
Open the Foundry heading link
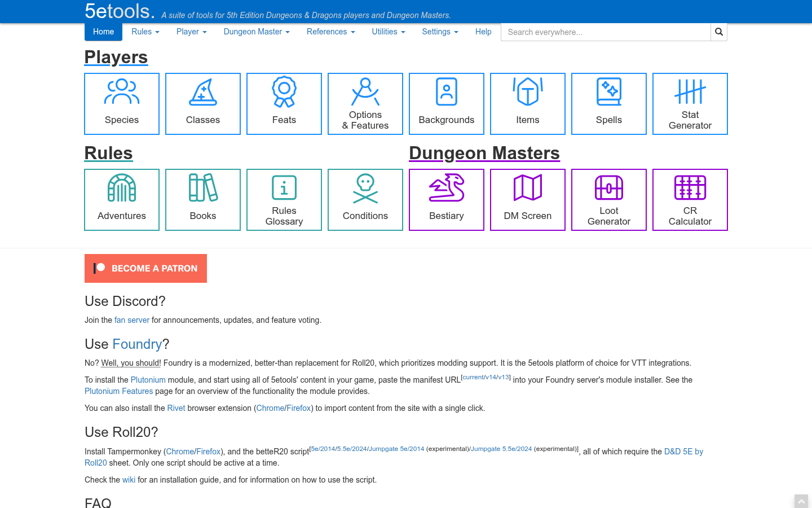coord(137,344)
